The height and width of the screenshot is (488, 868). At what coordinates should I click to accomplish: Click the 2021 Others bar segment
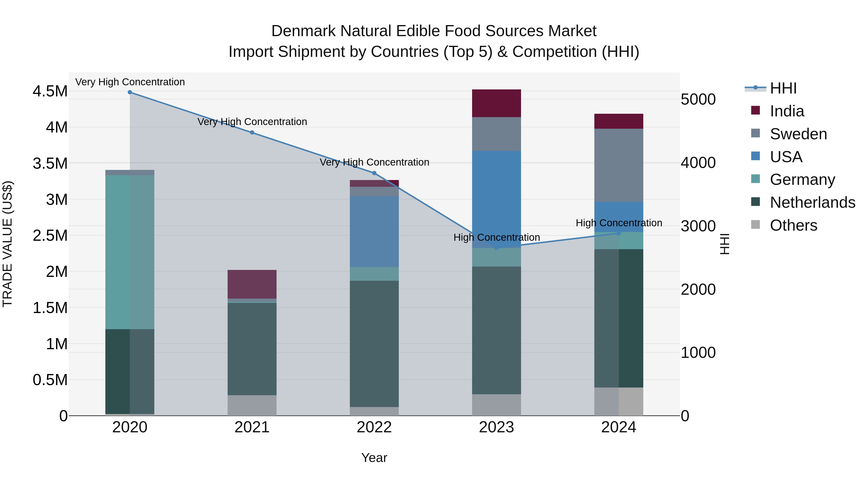(252, 406)
